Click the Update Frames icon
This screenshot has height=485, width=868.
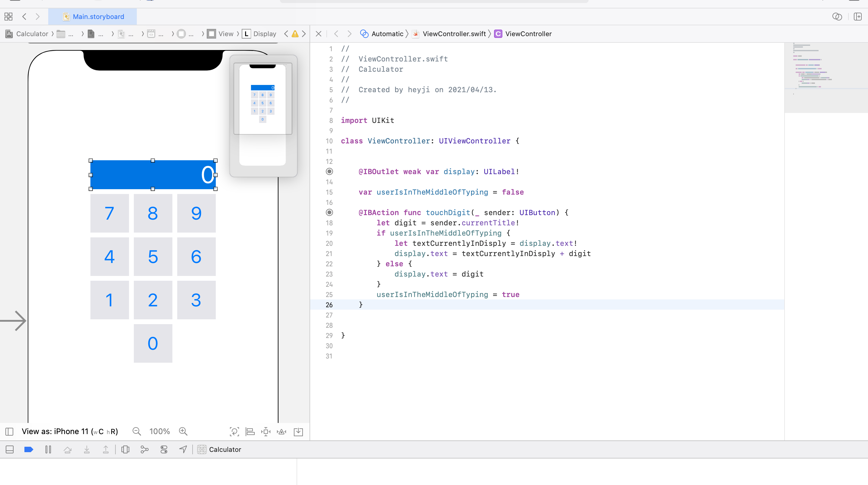point(234,431)
